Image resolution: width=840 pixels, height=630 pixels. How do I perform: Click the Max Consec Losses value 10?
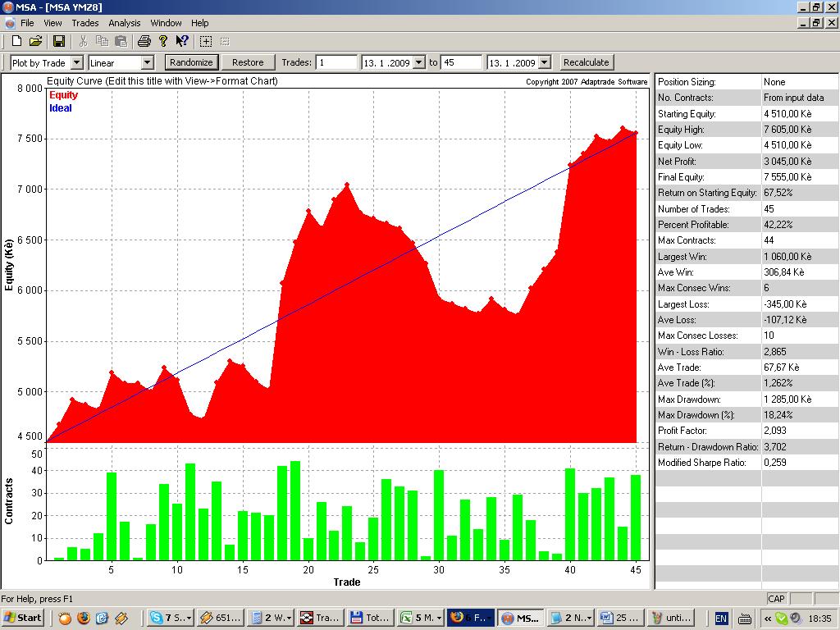click(x=769, y=336)
